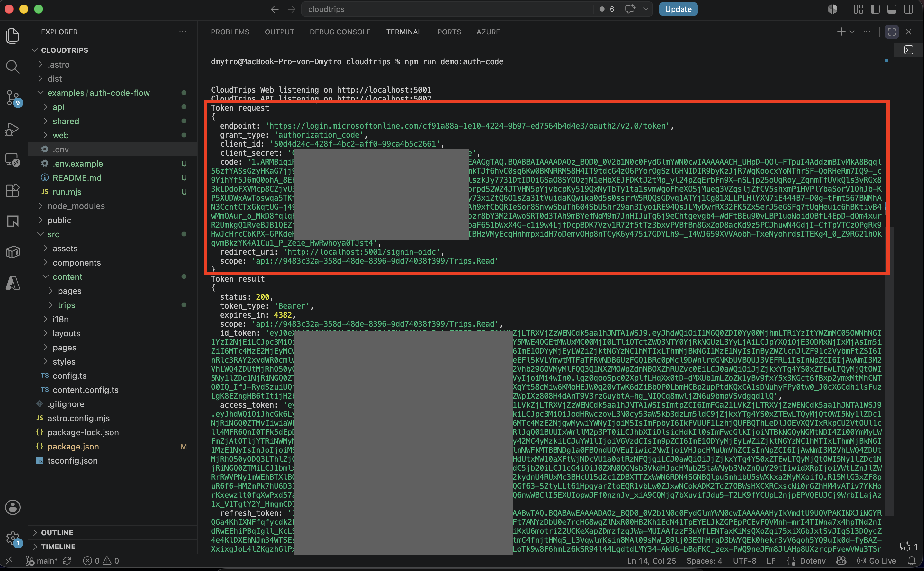This screenshot has width=924, height=571.
Task: Toggle the bottom panel visibility
Action: tap(892, 9)
